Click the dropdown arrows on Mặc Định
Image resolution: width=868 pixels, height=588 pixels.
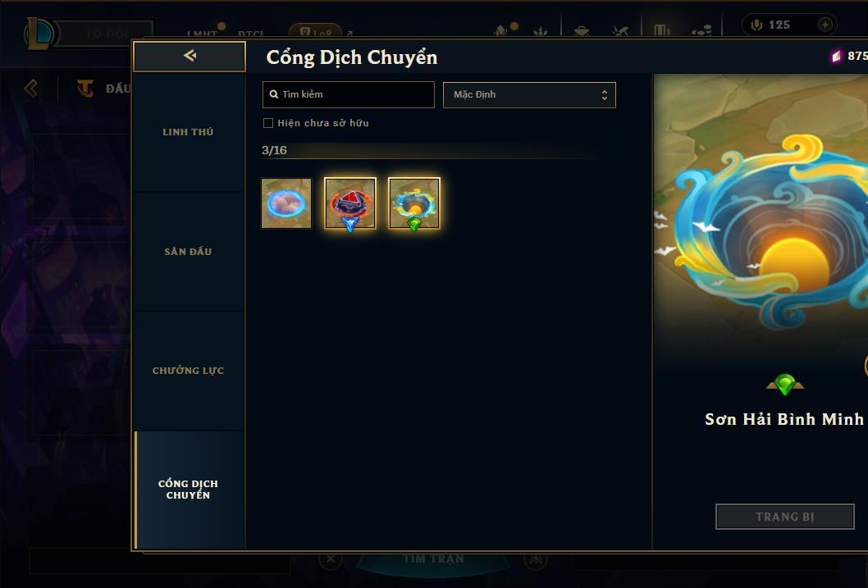coord(605,95)
